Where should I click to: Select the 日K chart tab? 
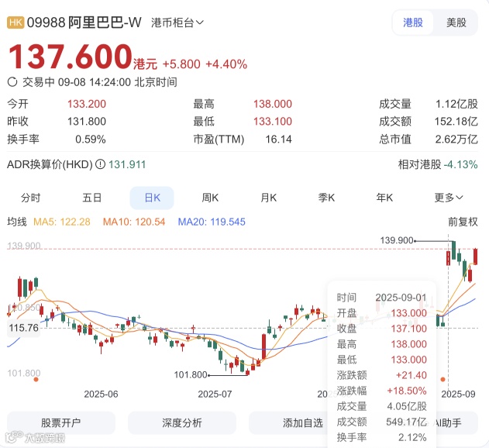pos(152,198)
